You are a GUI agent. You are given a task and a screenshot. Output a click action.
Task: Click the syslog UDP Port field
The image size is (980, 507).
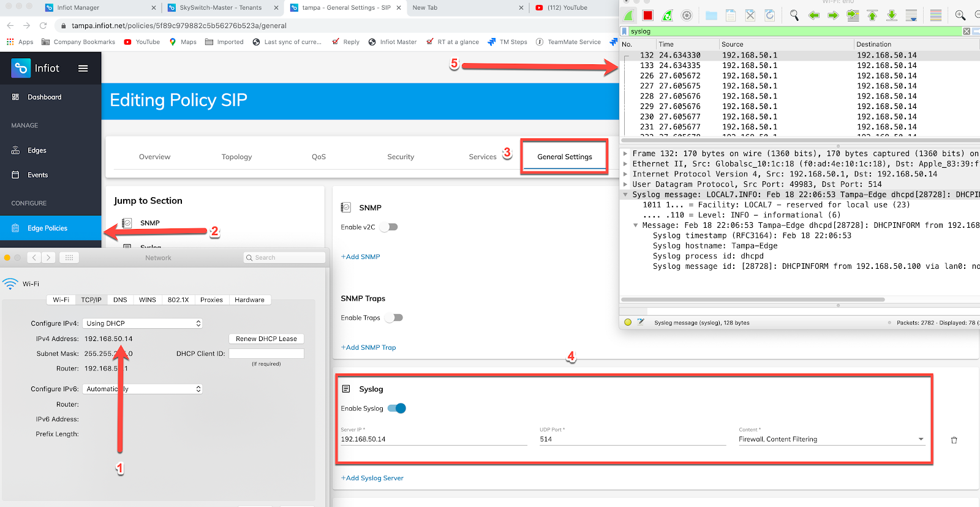[633, 439]
